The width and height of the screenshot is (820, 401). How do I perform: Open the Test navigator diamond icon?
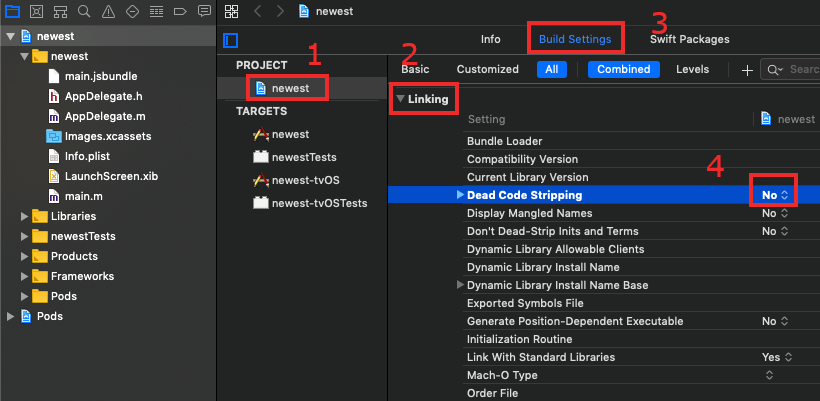[x=132, y=11]
